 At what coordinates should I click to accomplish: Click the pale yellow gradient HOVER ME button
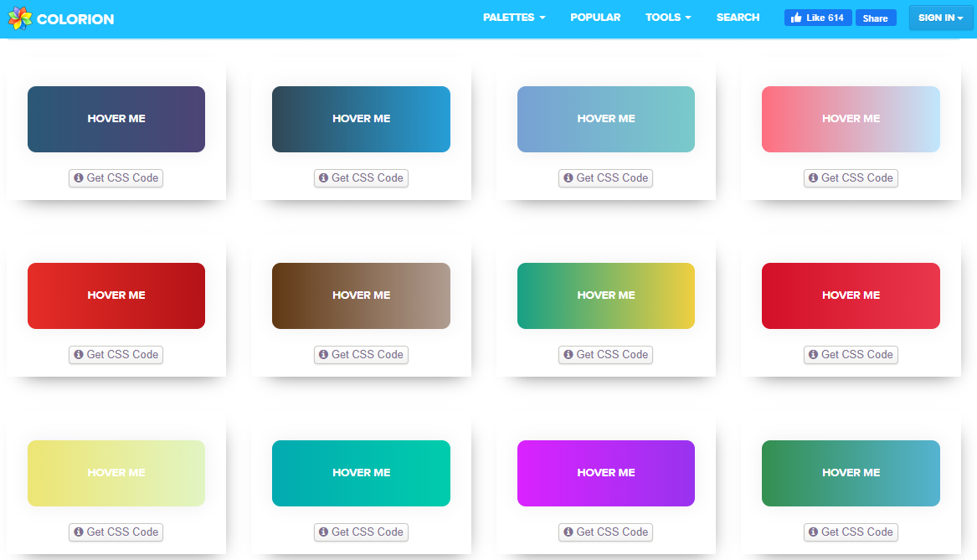point(116,474)
